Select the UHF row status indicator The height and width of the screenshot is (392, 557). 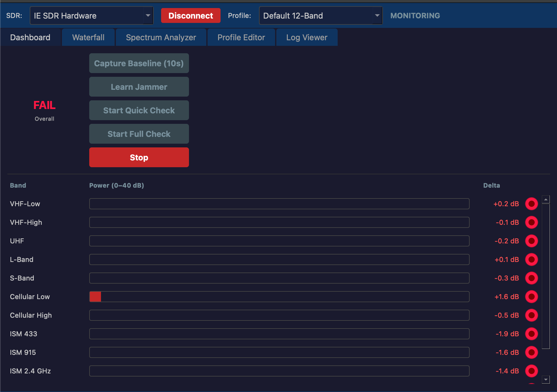(532, 241)
